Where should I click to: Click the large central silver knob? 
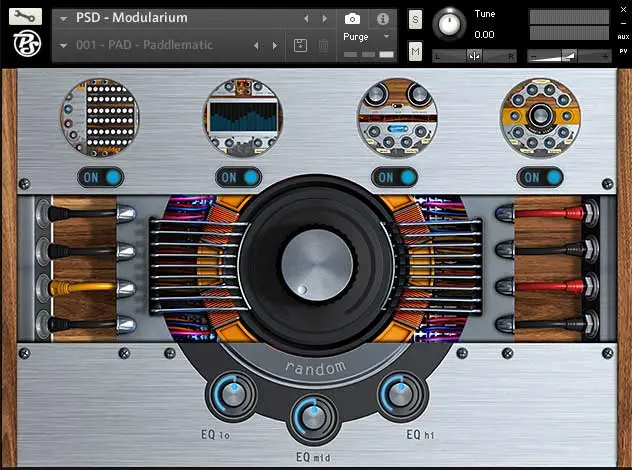tap(317, 265)
